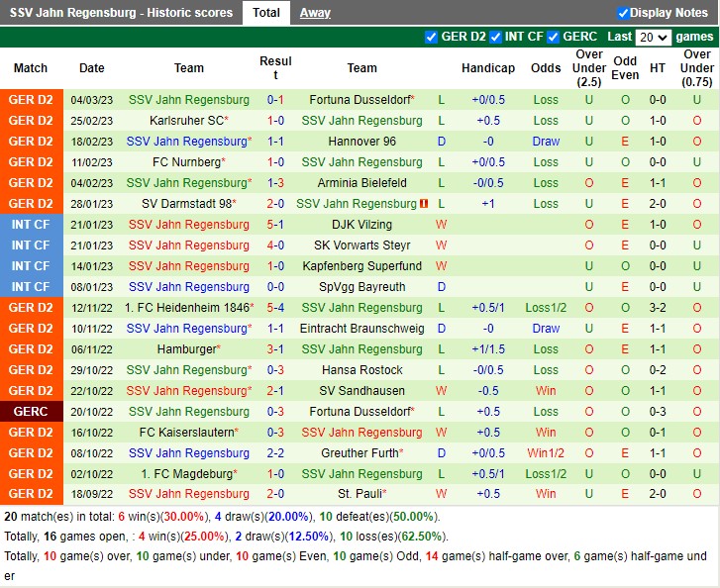Open SpVgg Bayreuth team link
The image size is (720, 588).
click(x=361, y=287)
